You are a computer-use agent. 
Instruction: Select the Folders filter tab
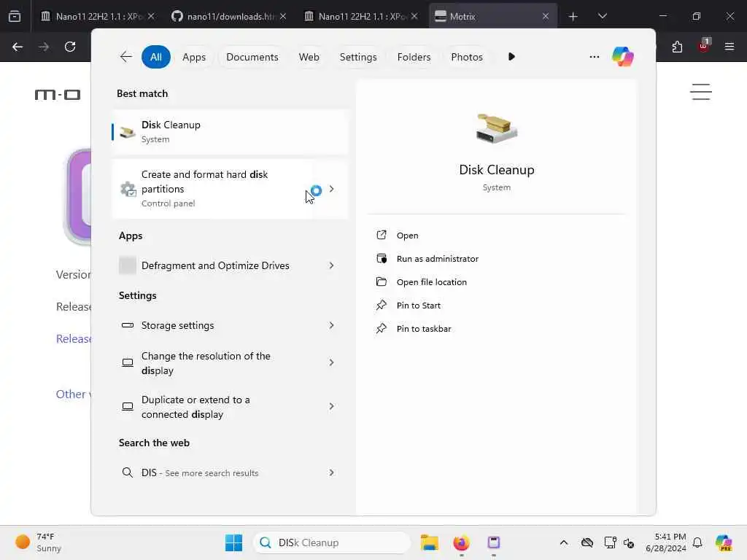tap(414, 57)
